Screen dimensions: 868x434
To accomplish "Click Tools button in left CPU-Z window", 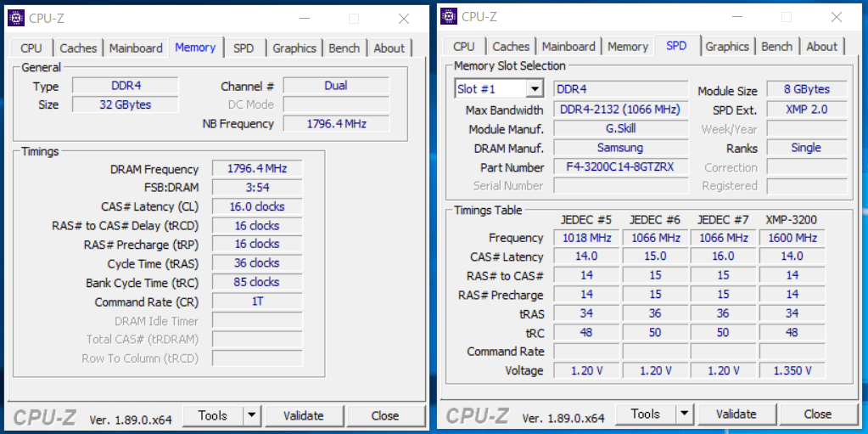I will click(x=213, y=415).
